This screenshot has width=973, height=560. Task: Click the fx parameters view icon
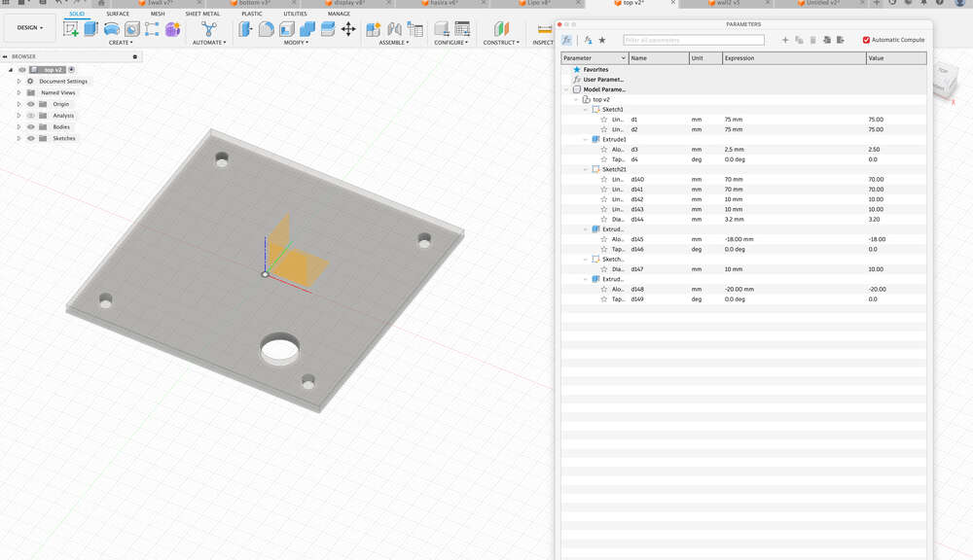[x=566, y=40]
